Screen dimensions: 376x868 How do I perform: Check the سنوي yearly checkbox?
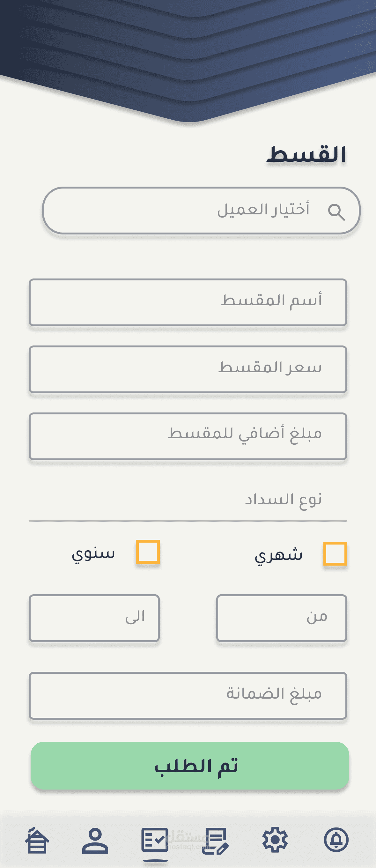pos(148,552)
